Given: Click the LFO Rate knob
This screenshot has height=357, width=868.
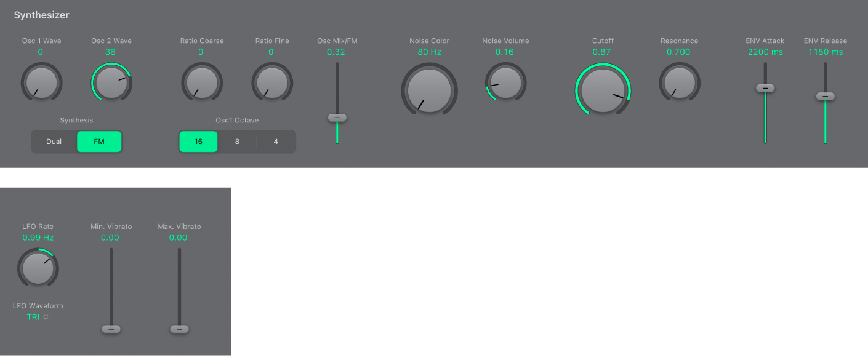Looking at the screenshot, I should [x=38, y=267].
